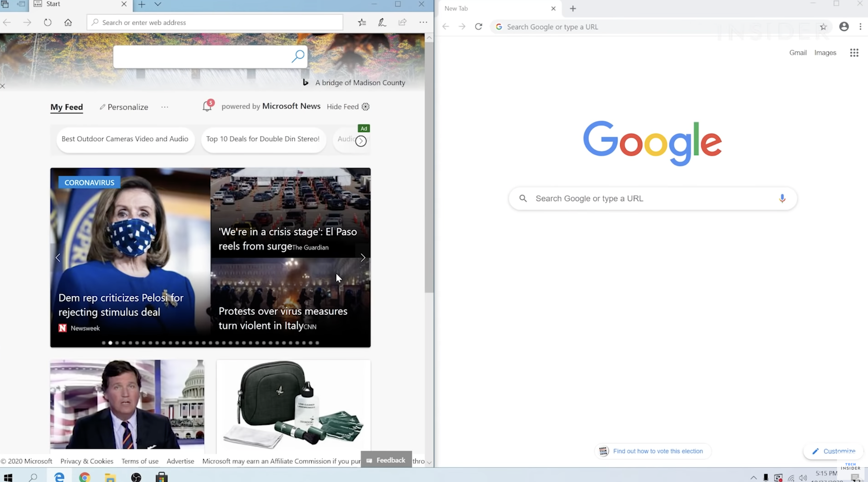Open Edge tab actions dropdown chevron

coord(158,4)
